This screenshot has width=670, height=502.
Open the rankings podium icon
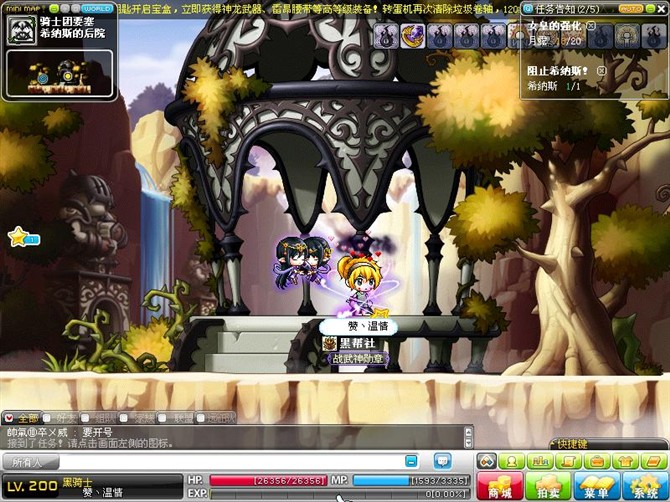pos(540,461)
